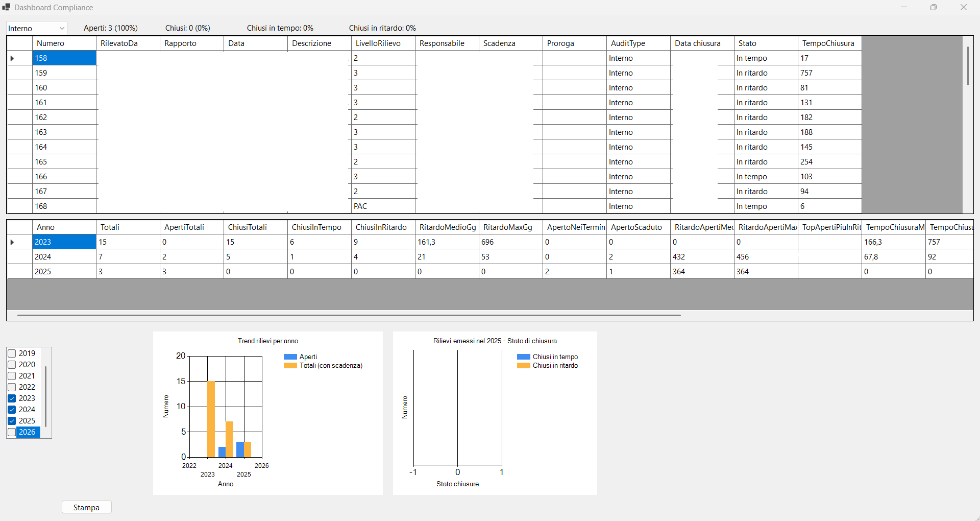This screenshot has height=521, width=980.
Task: Uncheck the 2023 year filter
Action: pyautogui.click(x=12, y=398)
